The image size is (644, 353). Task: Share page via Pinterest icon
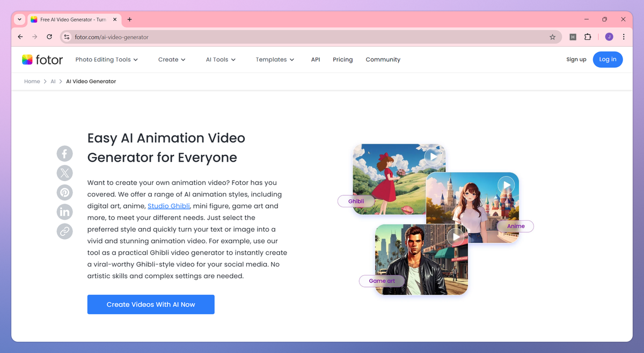click(64, 192)
